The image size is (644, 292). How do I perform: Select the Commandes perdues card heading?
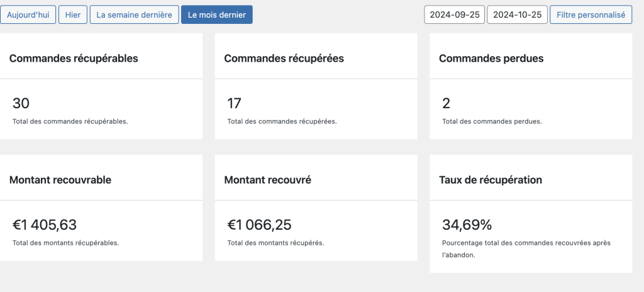(491, 59)
